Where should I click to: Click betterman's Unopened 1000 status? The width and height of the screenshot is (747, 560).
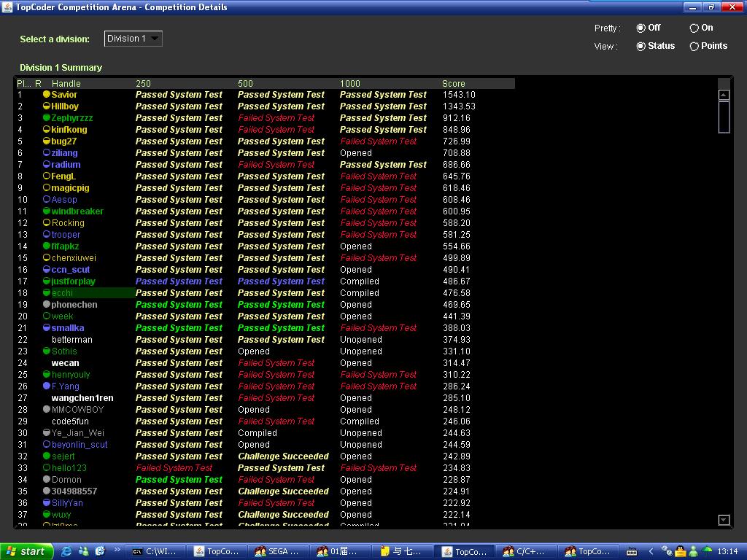pyautogui.click(x=361, y=340)
